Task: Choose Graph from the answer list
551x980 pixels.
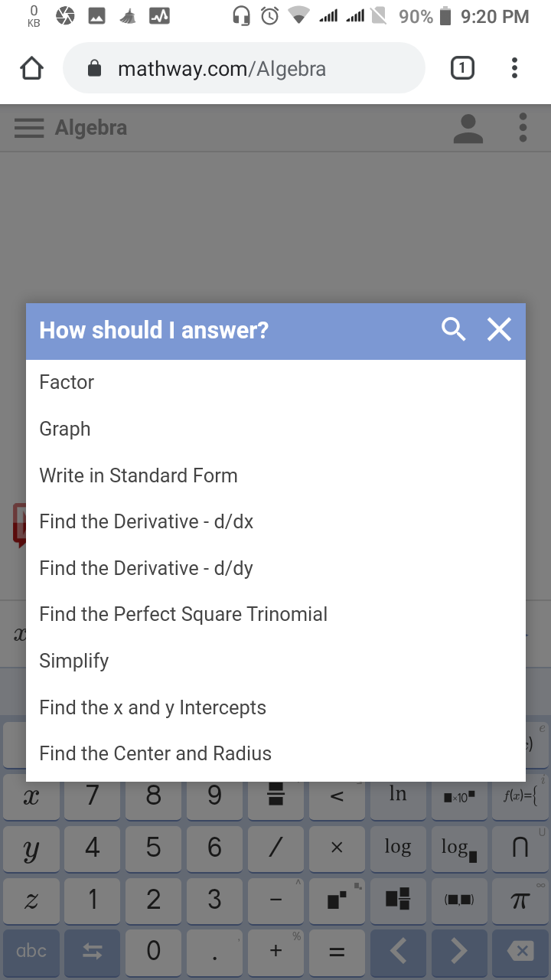Action: pos(65,429)
